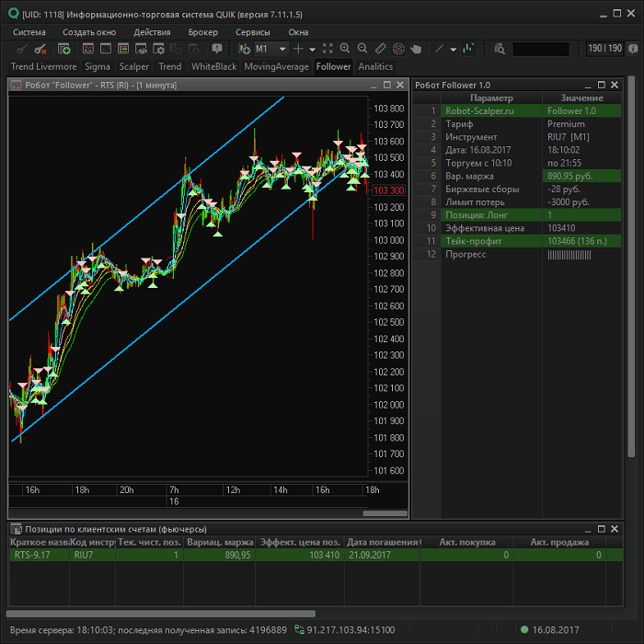644x644 pixels.
Task: Click the dotted-curve chart window icon
Action: (x=106, y=49)
